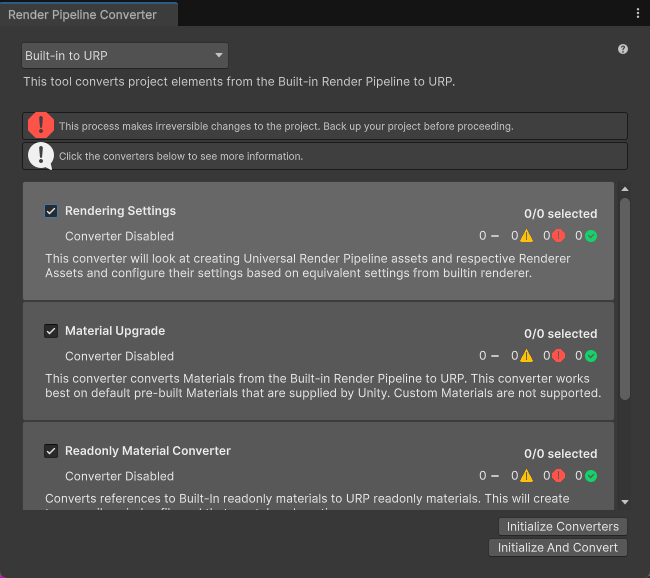Uncheck the Rendering Settings checkbox

tap(51, 211)
